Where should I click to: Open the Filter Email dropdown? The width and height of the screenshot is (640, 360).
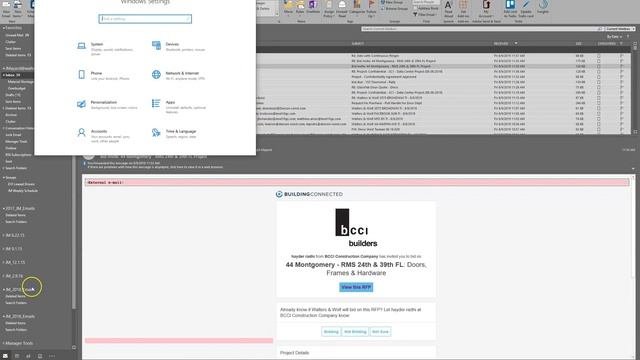coord(426,14)
